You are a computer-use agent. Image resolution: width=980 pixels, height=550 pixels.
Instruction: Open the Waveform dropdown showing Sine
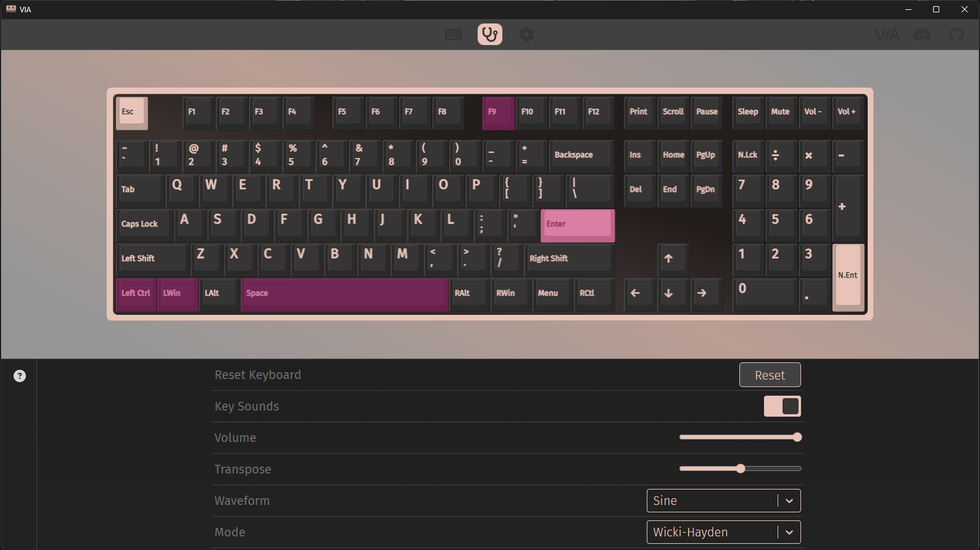[723, 501]
